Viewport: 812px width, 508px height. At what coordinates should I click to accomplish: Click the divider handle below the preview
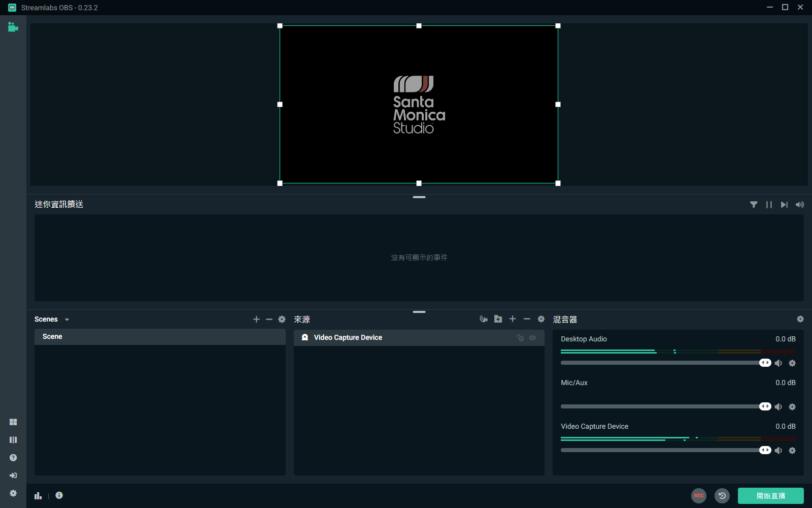tap(419, 197)
